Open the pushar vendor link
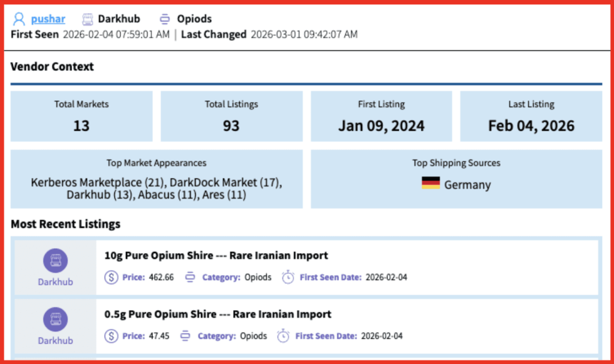Image resolution: width=614 pixels, height=364 pixels. point(48,19)
